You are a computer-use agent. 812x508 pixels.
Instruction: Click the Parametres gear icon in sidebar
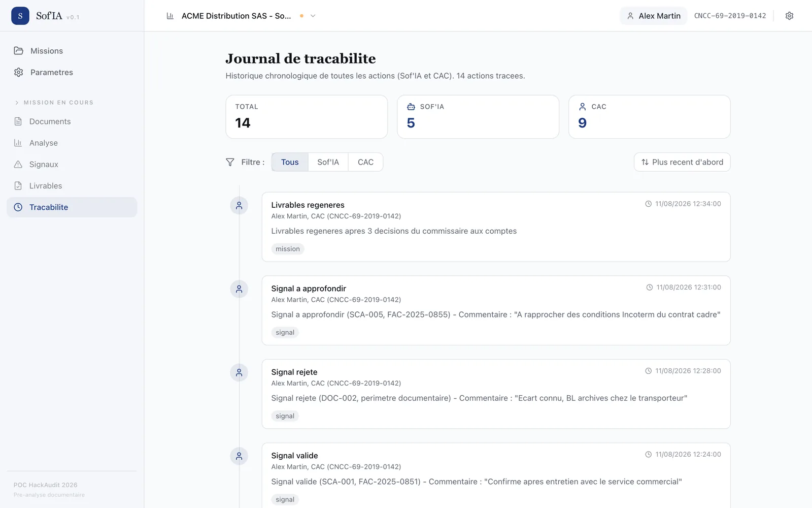[x=19, y=72]
